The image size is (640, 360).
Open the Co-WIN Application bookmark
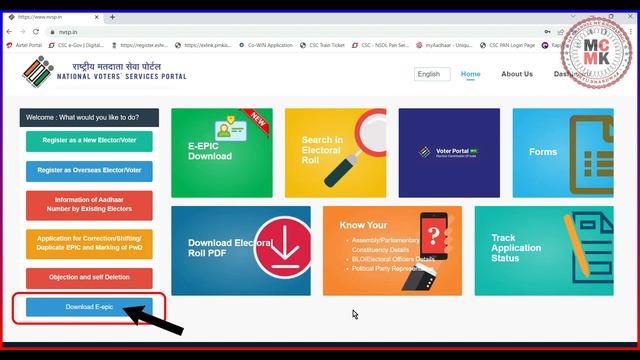pyautogui.click(x=266, y=45)
